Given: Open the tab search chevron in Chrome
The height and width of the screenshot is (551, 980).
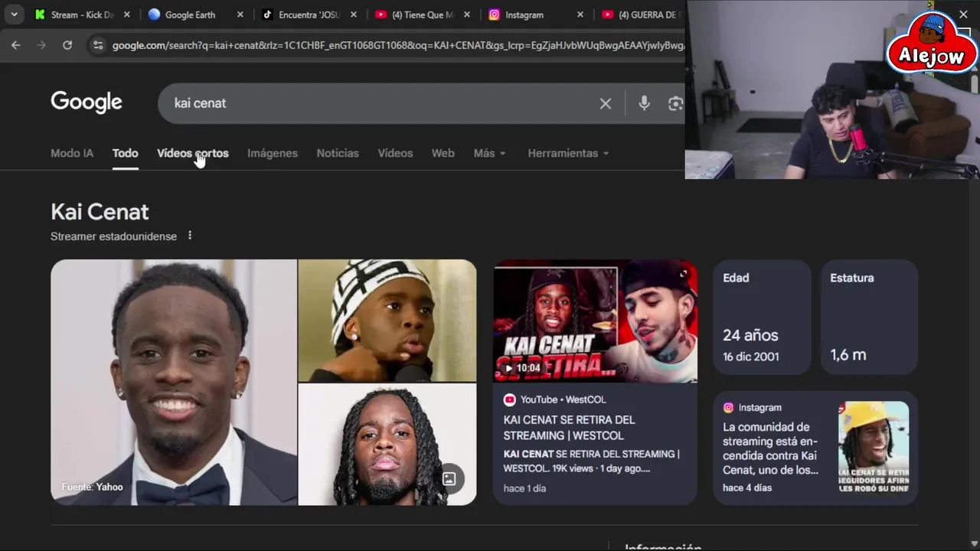Looking at the screenshot, I should coord(14,15).
